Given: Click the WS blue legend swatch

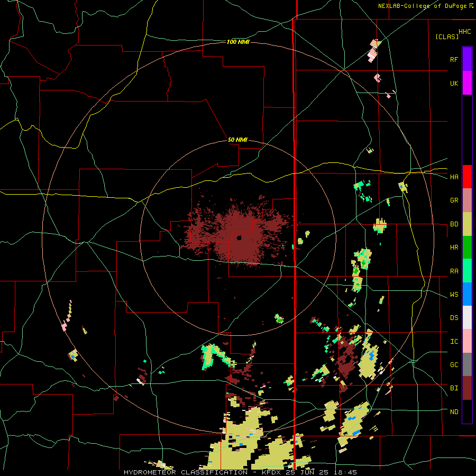Looking at the screenshot, I should [467, 294].
